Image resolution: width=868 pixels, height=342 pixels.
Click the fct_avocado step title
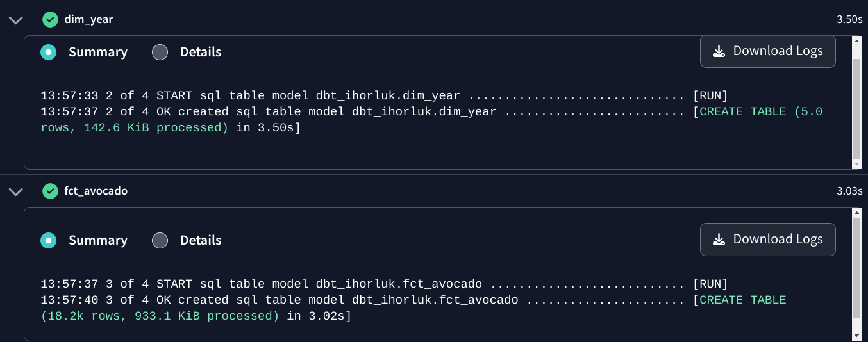(96, 191)
